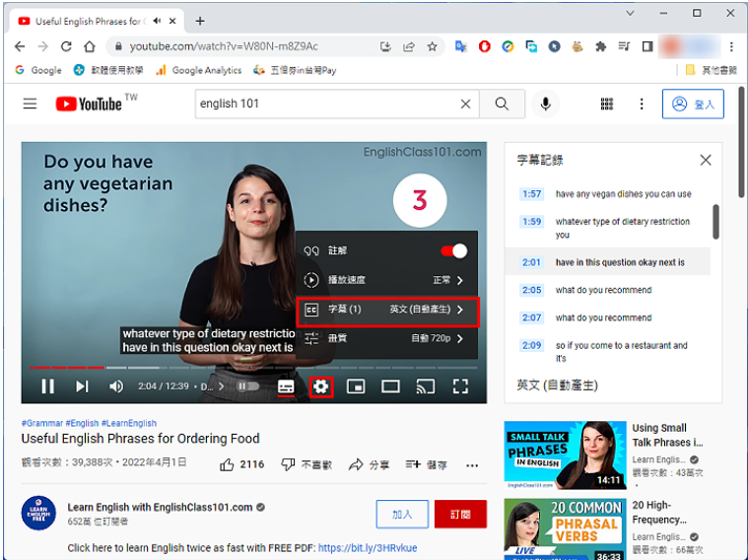Close the transcript (字幕記錄) panel
The image size is (748, 560).
(x=706, y=160)
